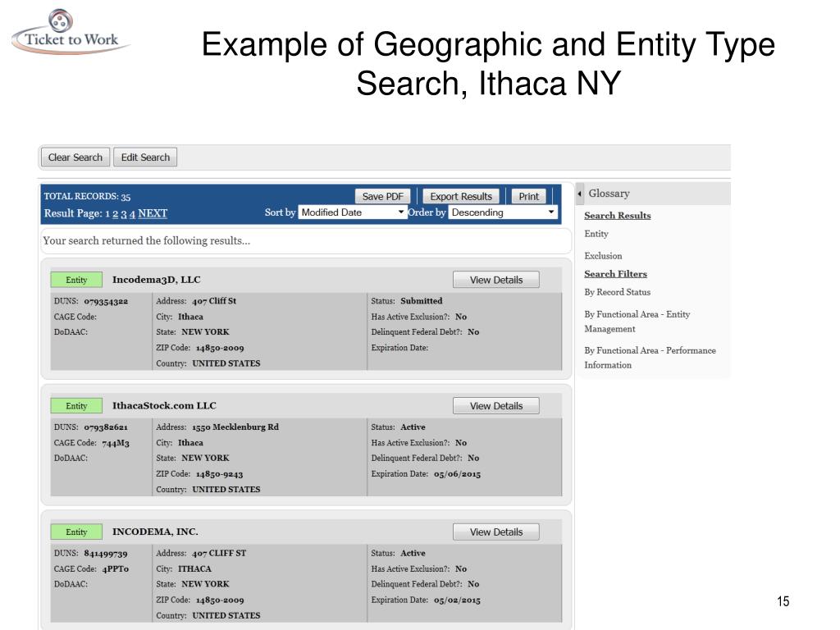The image size is (840, 630).
Task: Open By Record Status glossary filter
Action: 617,292
